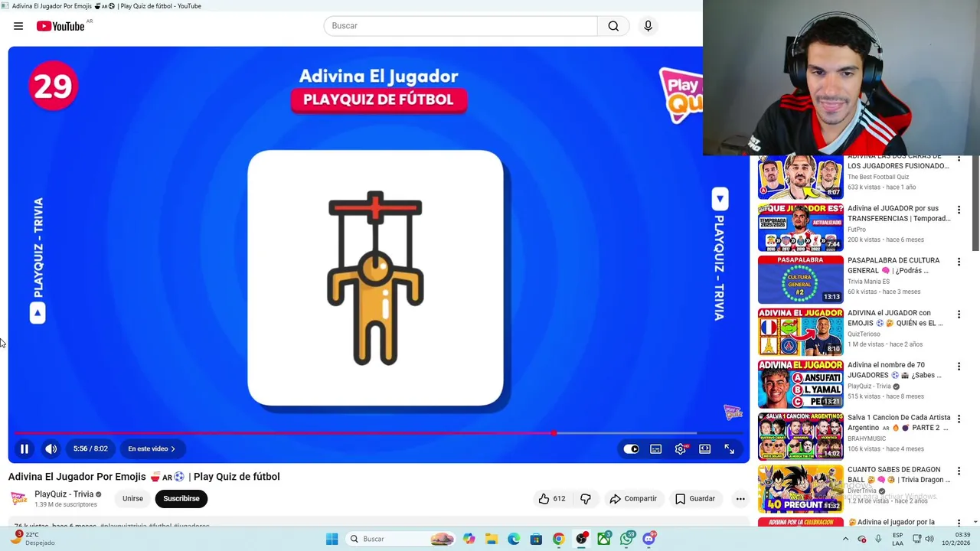Screen dimensions: 980x551
Task: Open 'Adivina el nombre de 70 JUGADORES' title
Action: click(894, 370)
